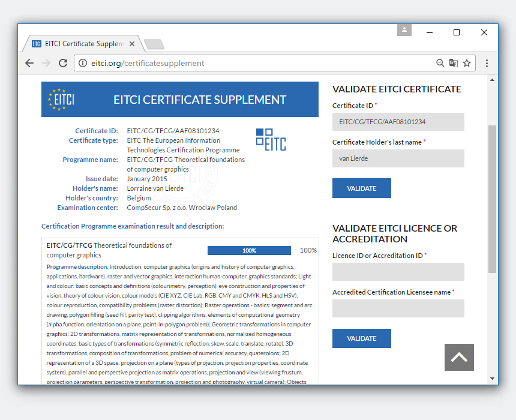Open the zoom magnifier in the address bar
Screen dimensions: 516x420
tap(440, 63)
